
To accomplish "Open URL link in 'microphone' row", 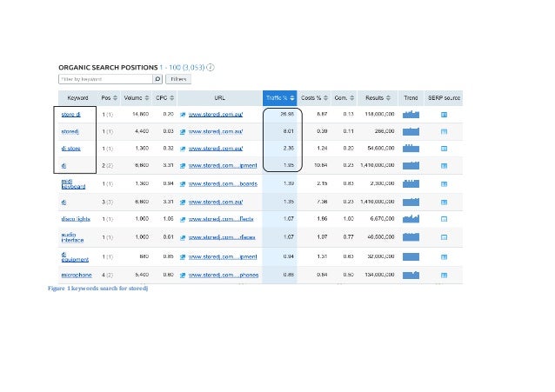I will click(x=223, y=276).
